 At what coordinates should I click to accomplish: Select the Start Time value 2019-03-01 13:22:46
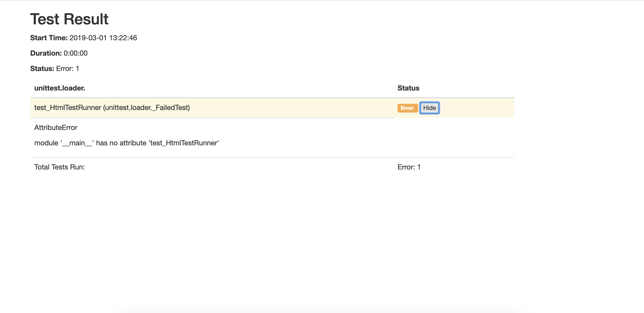[x=103, y=38]
